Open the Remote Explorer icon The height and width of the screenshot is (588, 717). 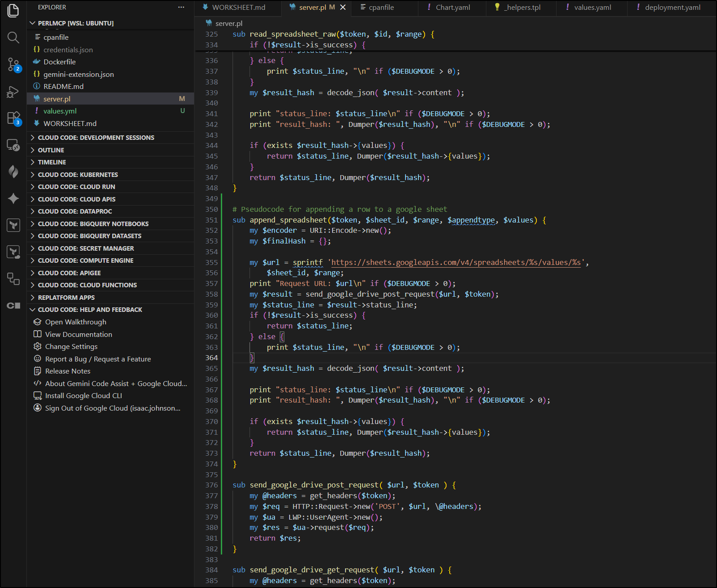(x=13, y=145)
